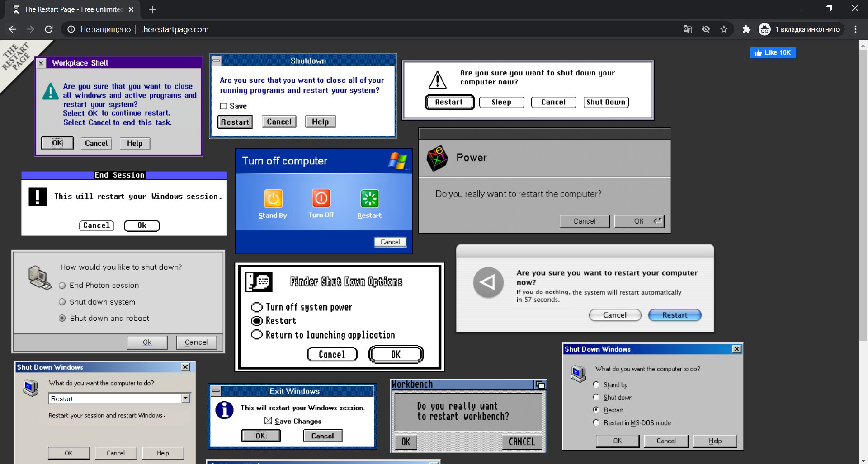
Task: Click the Workplace Shell system menu icon
Action: pos(41,63)
